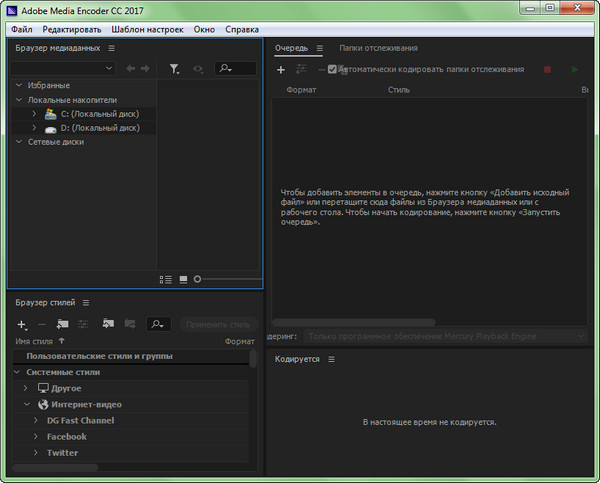Click the search field in media browser
600x483 pixels.
click(x=236, y=69)
